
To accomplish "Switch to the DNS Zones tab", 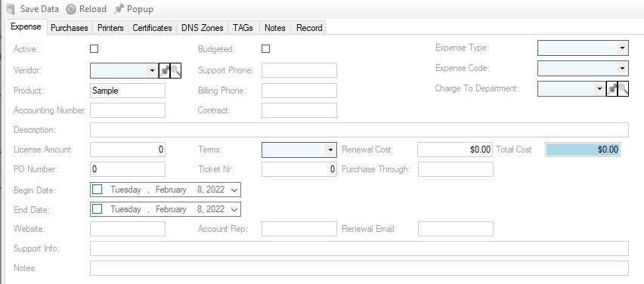I will (203, 28).
